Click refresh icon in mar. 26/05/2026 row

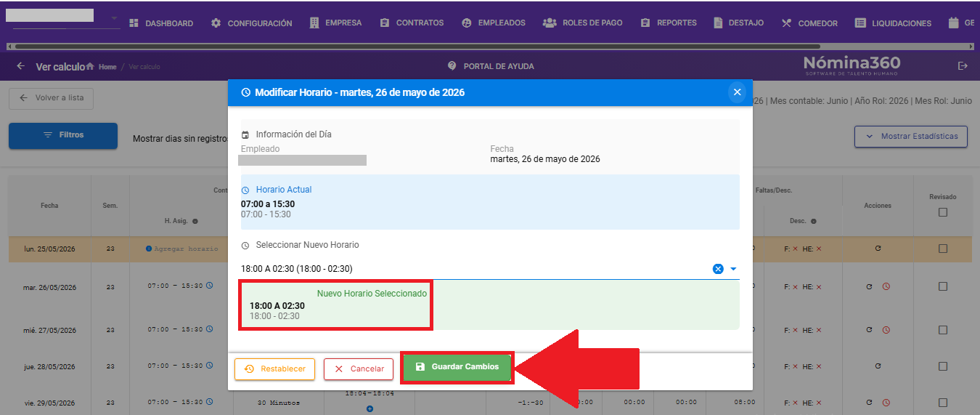pos(870,287)
